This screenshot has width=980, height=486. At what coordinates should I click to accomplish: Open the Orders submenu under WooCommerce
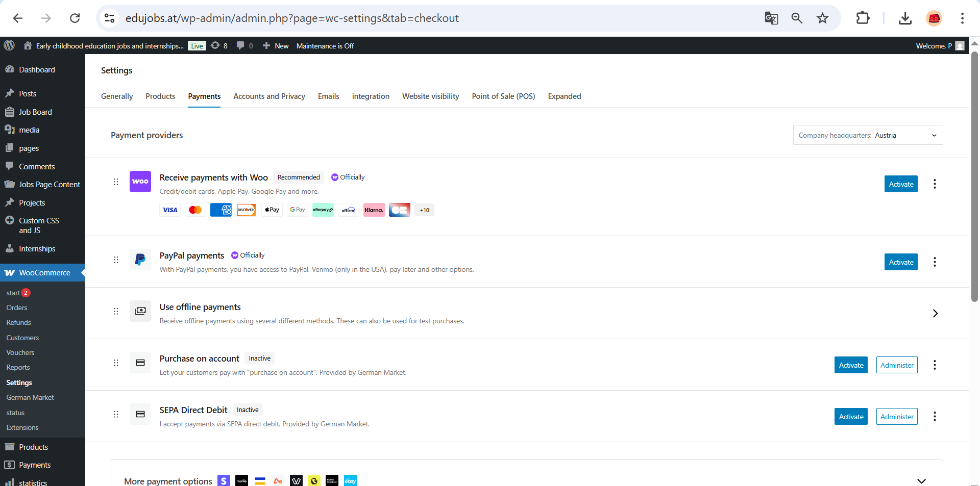click(17, 308)
